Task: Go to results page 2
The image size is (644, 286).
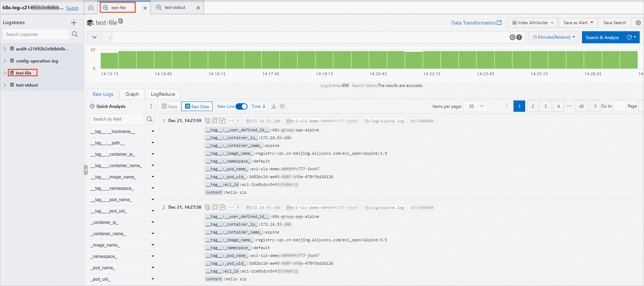Action: [533, 106]
